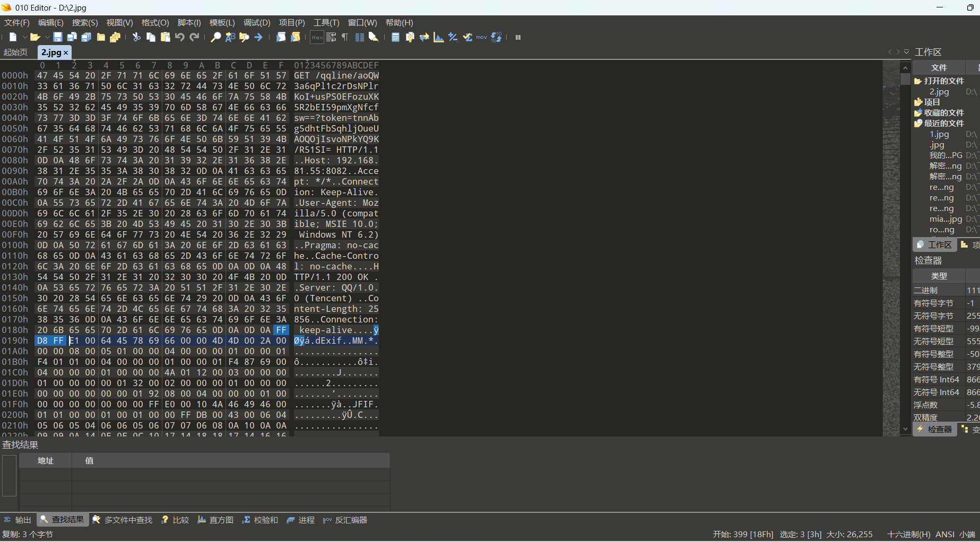
Task: Select 1.jpg in recent files
Action: pos(939,134)
